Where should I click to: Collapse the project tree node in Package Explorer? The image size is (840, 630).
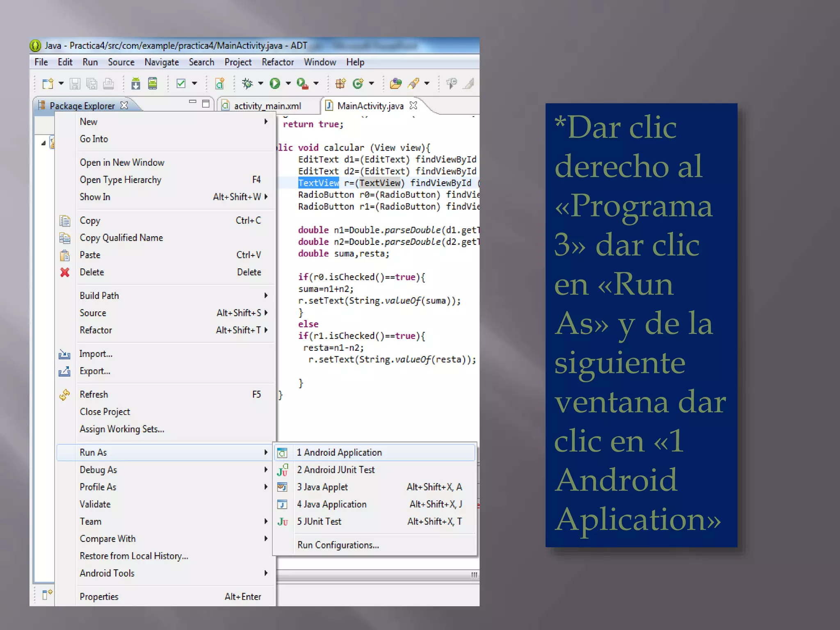[x=43, y=143]
